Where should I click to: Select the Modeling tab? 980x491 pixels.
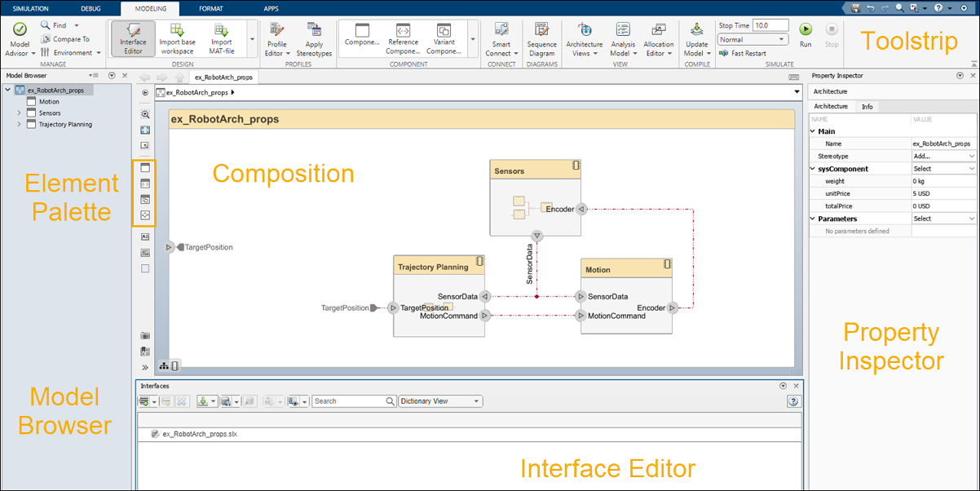point(149,9)
